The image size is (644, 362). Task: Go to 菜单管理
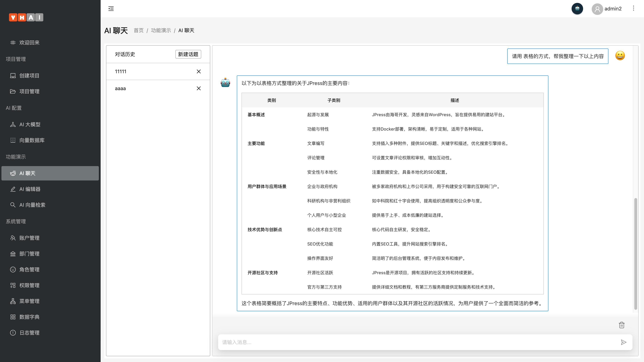coord(50,301)
